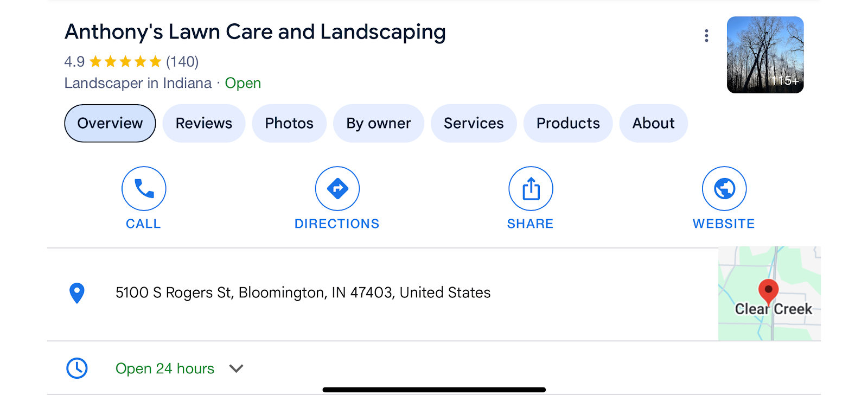Open the three-dot more options menu
The width and height of the screenshot is (868, 401).
point(706,36)
